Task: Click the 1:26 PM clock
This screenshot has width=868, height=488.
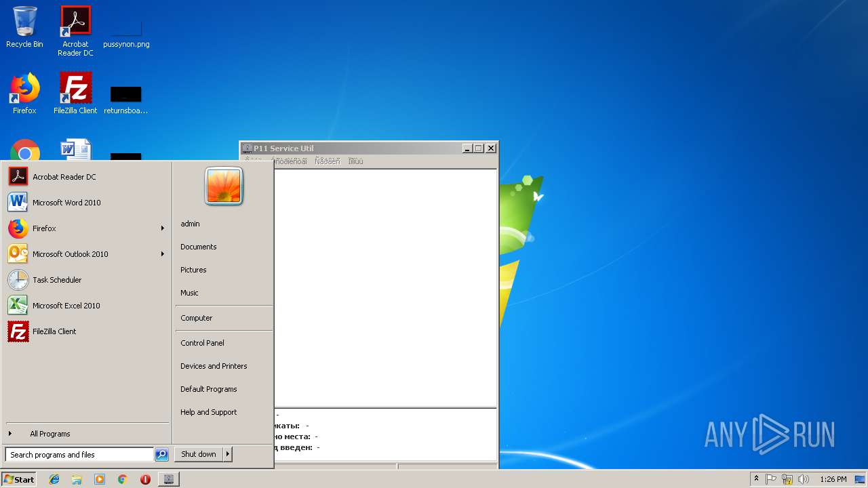Action: coord(833,479)
